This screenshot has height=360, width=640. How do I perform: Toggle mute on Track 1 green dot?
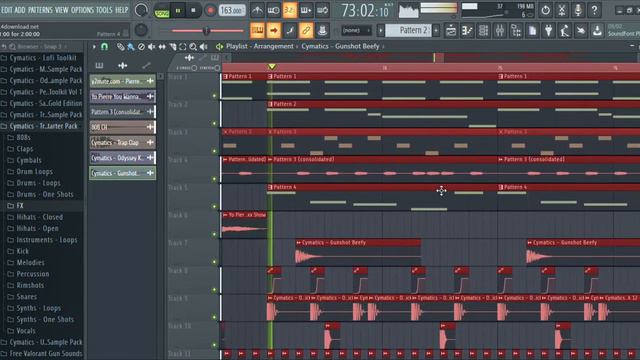[214, 96]
